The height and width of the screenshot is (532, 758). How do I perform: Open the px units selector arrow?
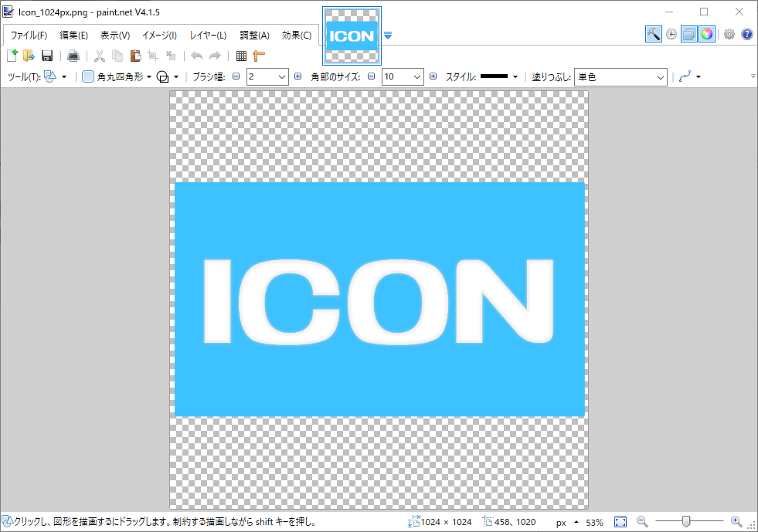[x=576, y=522]
